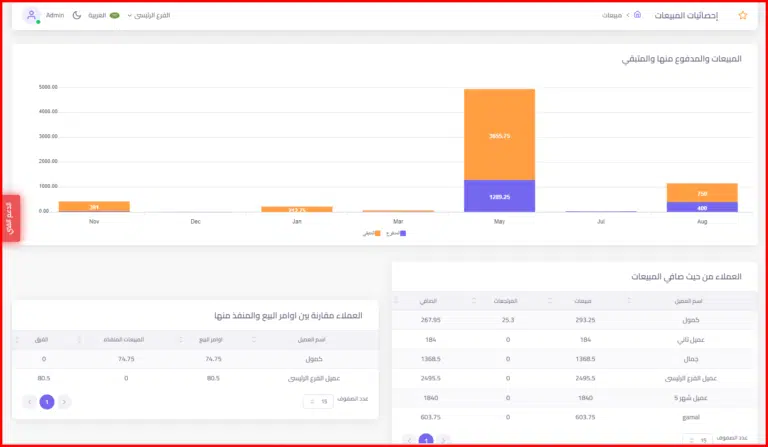Viewport: 768px width, 447px height.
Task: Toggle dark mode moon icon
Action: click(x=77, y=15)
